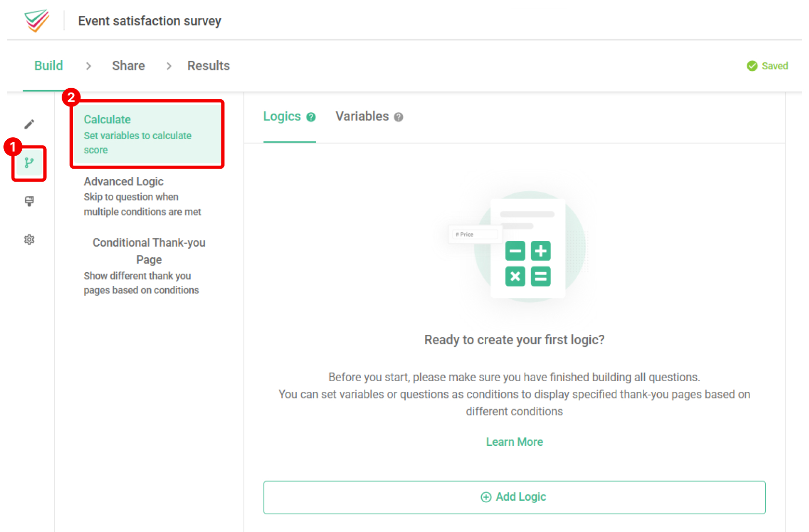Image resolution: width=809 pixels, height=532 pixels.
Task: Switch to the Share step
Action: coord(128,66)
